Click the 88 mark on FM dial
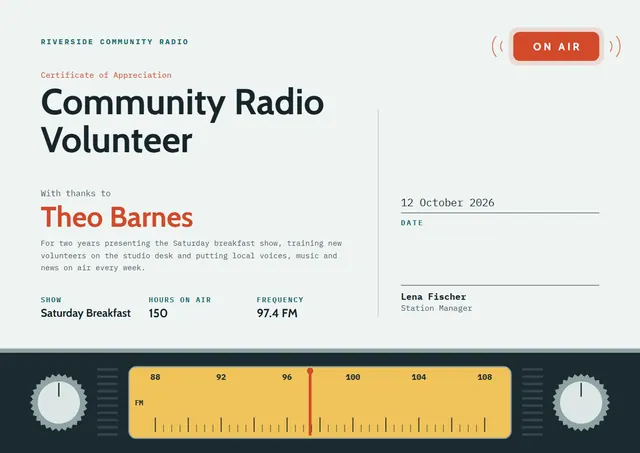The width and height of the screenshot is (640, 453). [x=155, y=377]
